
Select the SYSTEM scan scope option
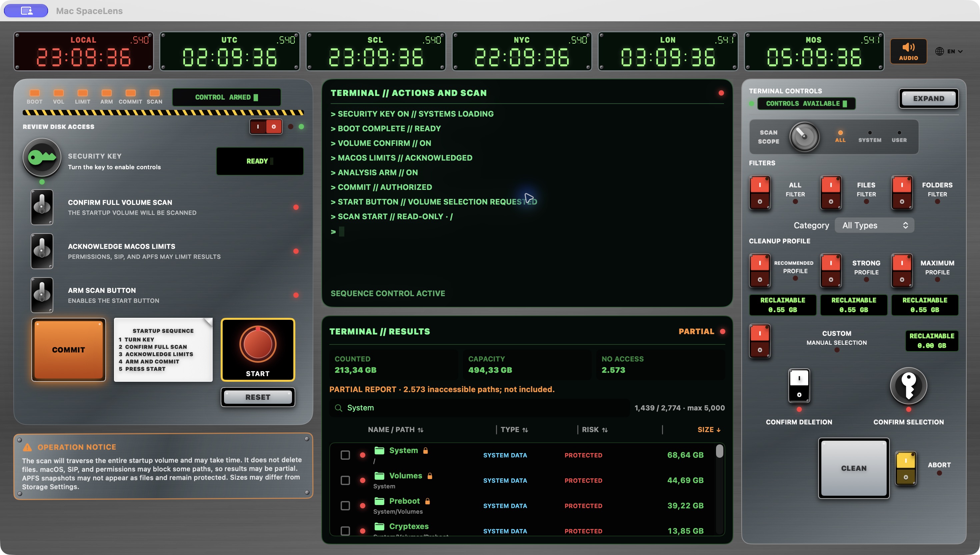click(869, 136)
